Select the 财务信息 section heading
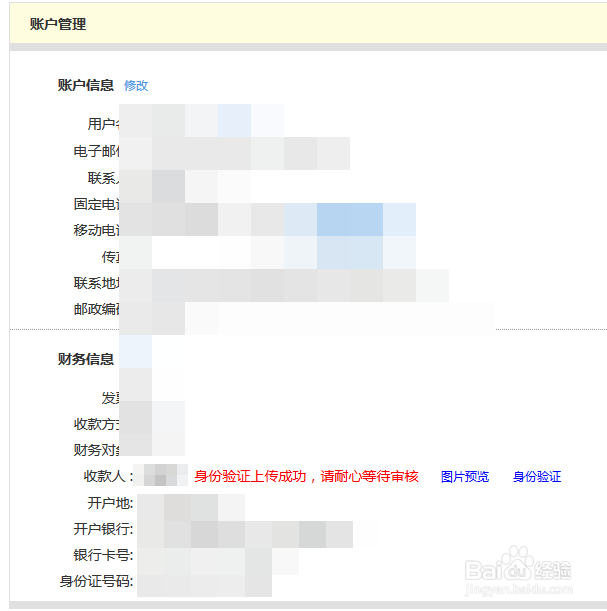Viewport: 607px width, 611px height. point(86,359)
